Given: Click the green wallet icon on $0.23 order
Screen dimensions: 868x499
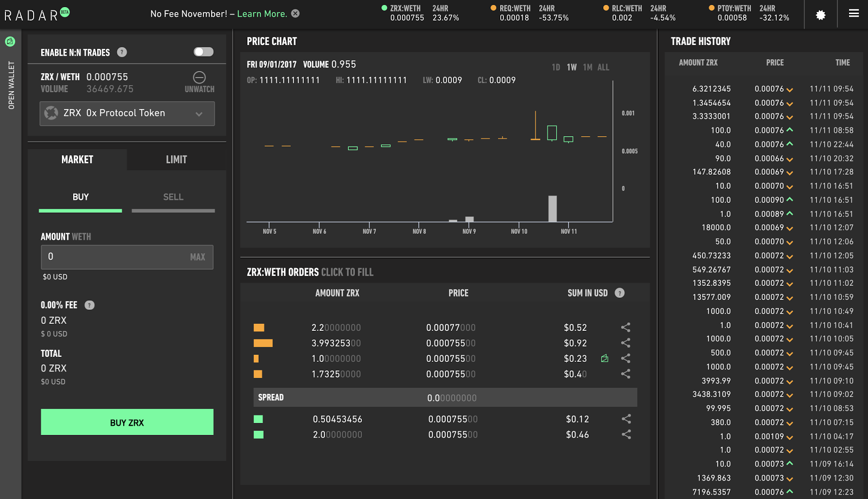Looking at the screenshot, I should click(x=604, y=359).
